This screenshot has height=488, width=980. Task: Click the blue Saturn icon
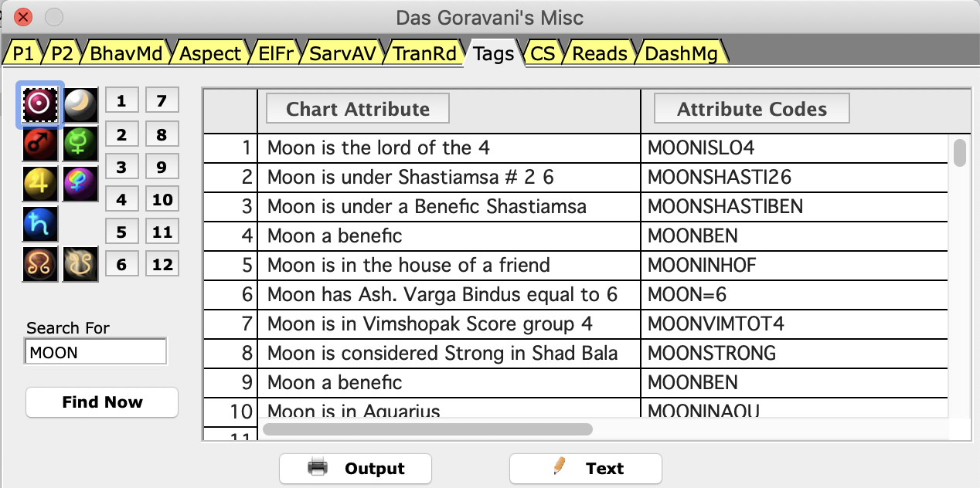pos(40,224)
